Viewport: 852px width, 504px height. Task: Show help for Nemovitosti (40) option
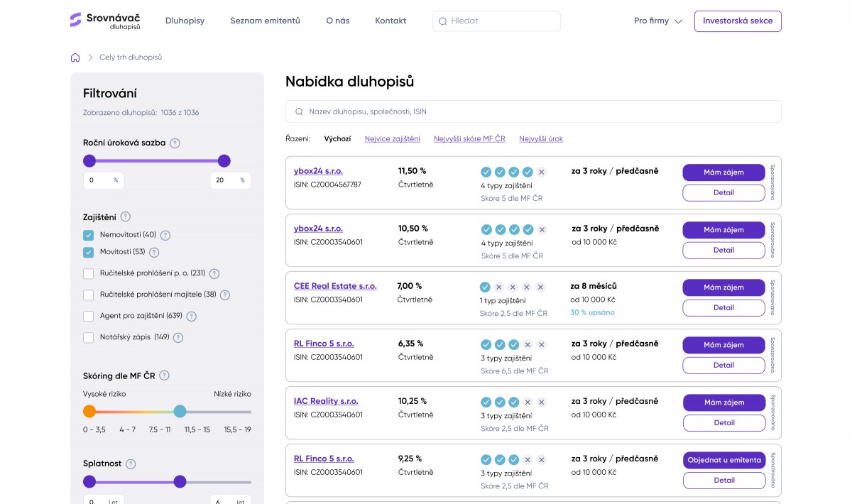165,235
